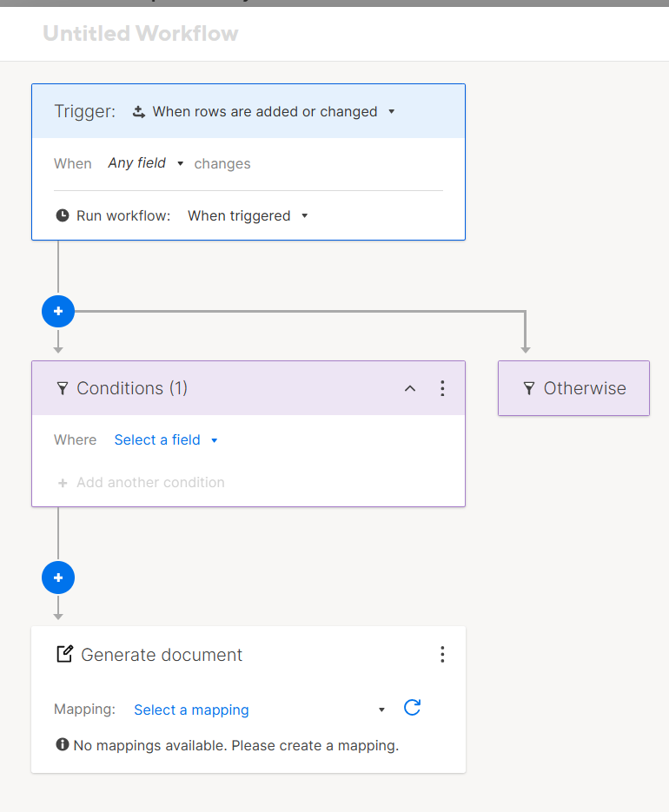Viewport: 669px width, 812px height.
Task: Click the info icon beside No mappings message
Action: click(x=63, y=744)
